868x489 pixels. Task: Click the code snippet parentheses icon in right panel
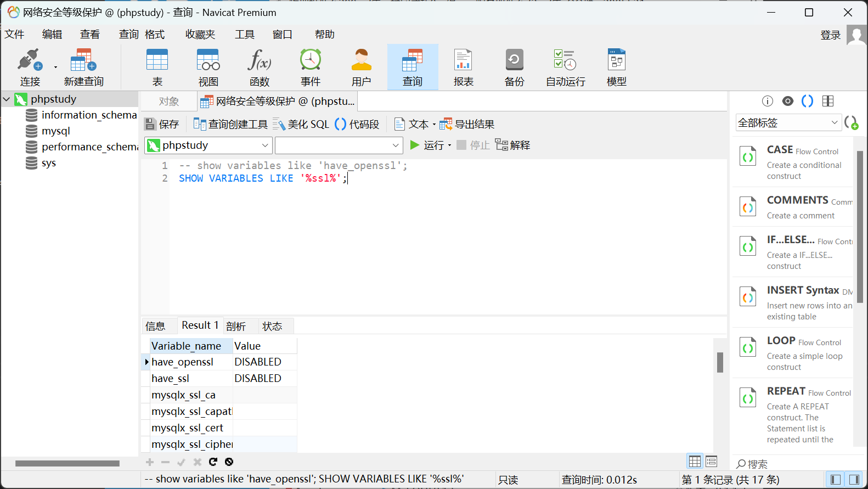pos(808,101)
